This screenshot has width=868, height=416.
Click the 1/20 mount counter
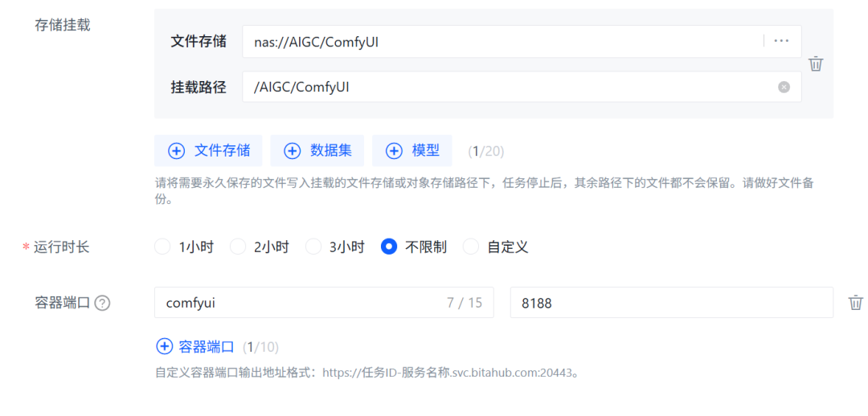coord(486,151)
